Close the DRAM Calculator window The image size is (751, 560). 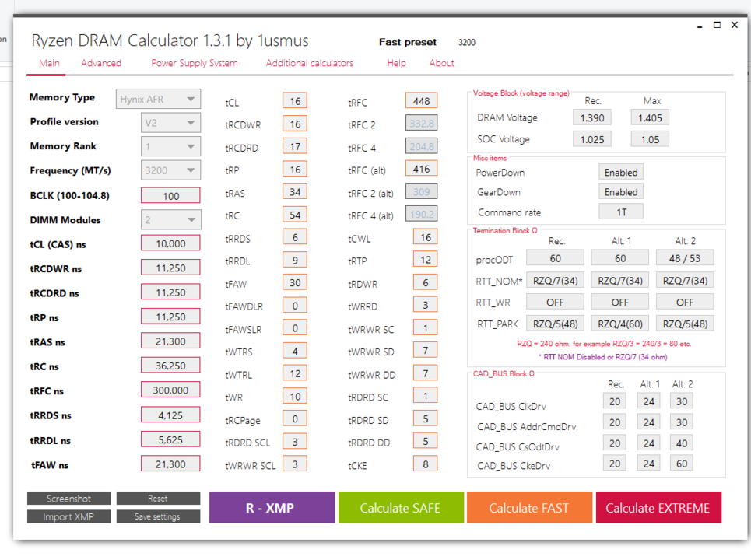tap(734, 25)
